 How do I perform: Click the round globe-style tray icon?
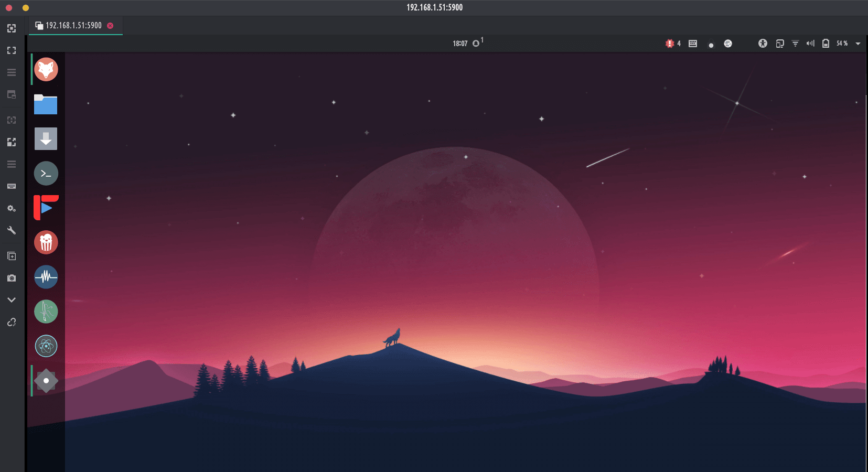(x=728, y=44)
